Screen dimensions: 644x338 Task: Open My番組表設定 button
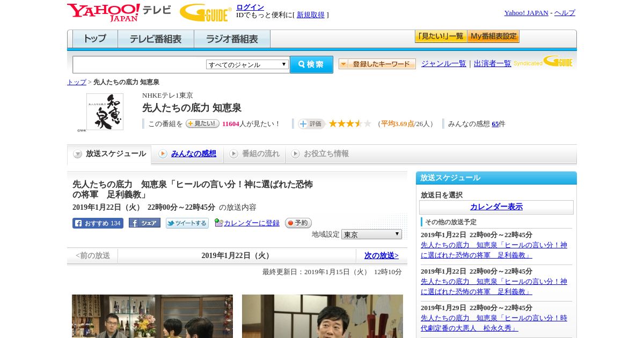tap(494, 36)
